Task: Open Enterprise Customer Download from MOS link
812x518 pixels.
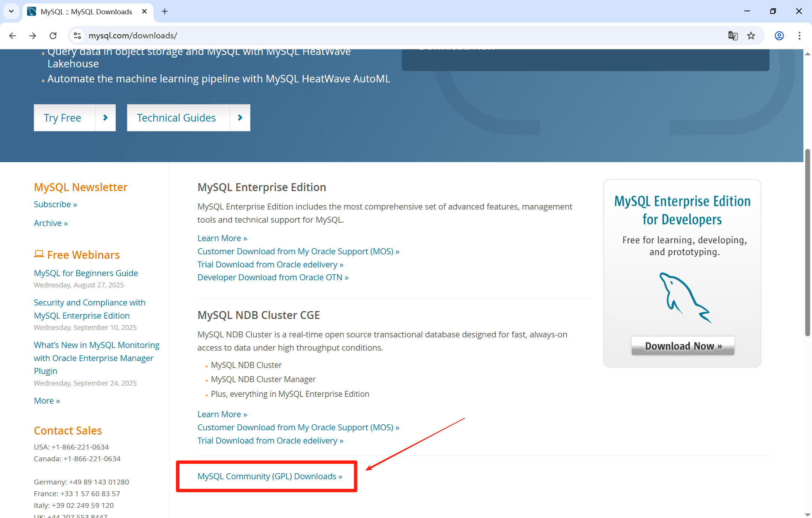Action: (x=298, y=251)
